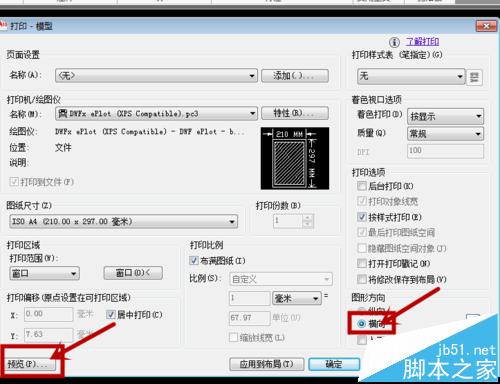
Task: Open the 了解打印 help link
Action: coord(422,42)
